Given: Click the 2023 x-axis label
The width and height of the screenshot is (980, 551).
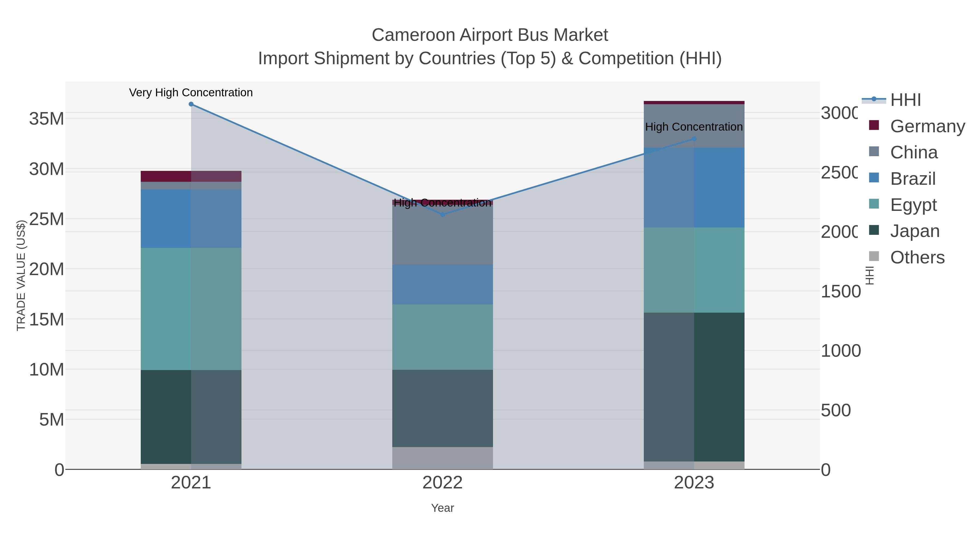Looking at the screenshot, I should tap(694, 482).
